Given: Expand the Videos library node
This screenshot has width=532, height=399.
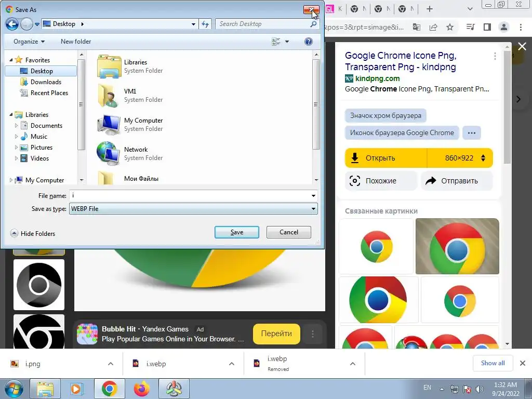Looking at the screenshot, I should tap(16, 158).
